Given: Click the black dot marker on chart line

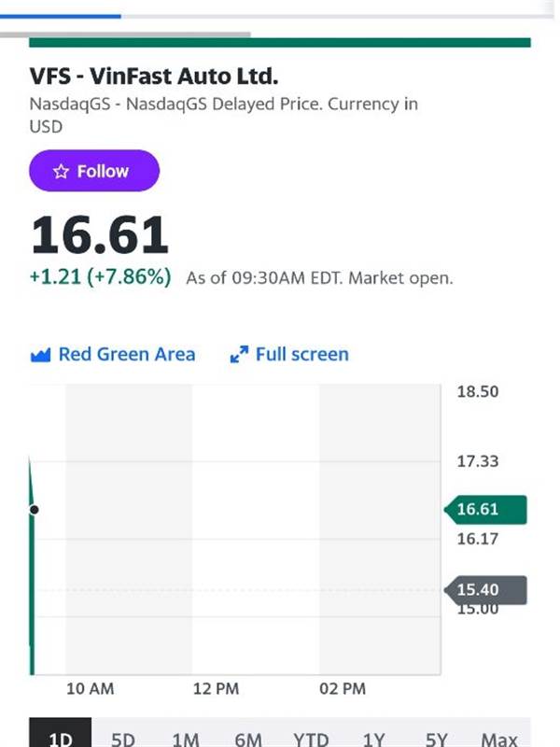Looking at the screenshot, I should 34,510.
